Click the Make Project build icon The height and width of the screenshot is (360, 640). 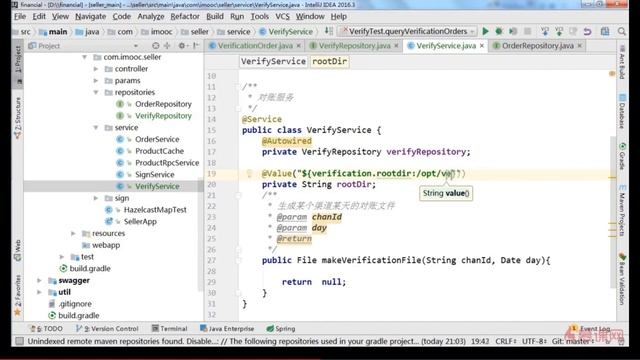329,31
